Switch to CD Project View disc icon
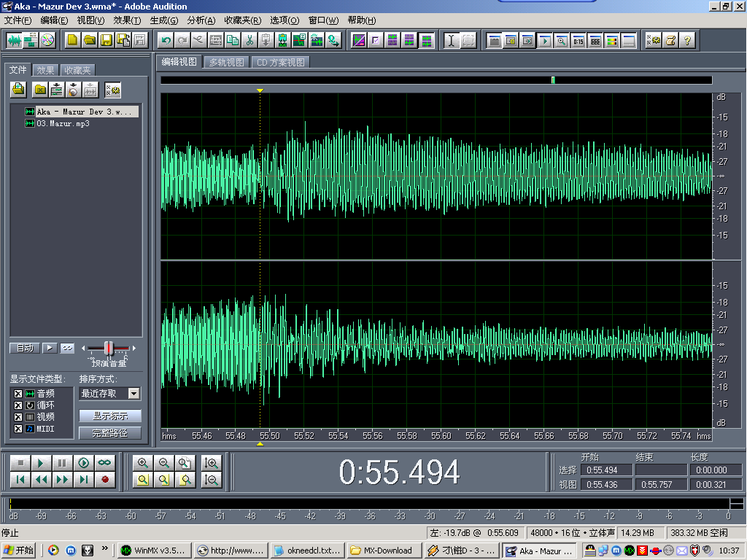Screen dimensions: 747x560 [x=47, y=41]
